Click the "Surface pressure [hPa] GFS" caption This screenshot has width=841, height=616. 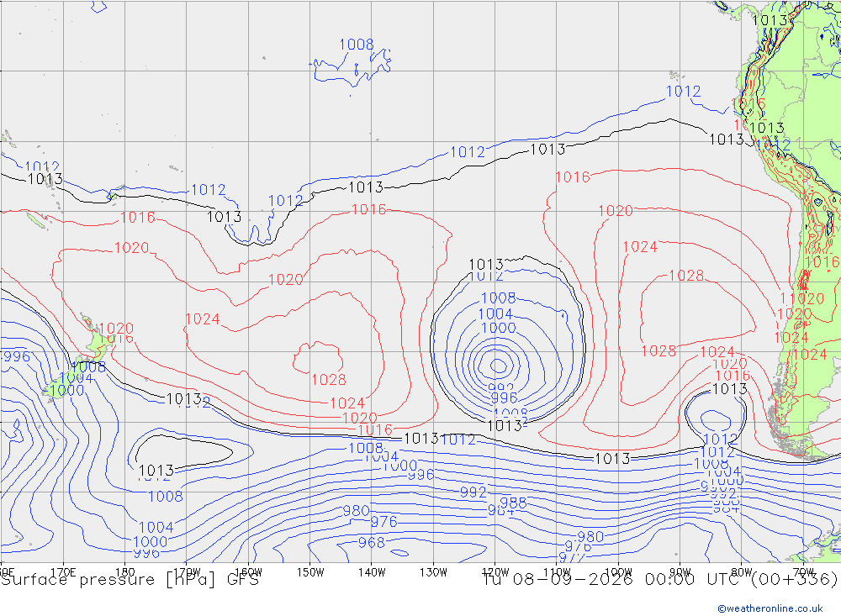tap(130, 580)
